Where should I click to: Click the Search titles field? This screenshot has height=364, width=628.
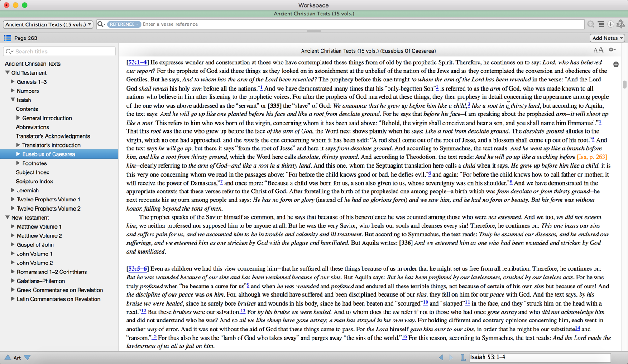click(59, 52)
